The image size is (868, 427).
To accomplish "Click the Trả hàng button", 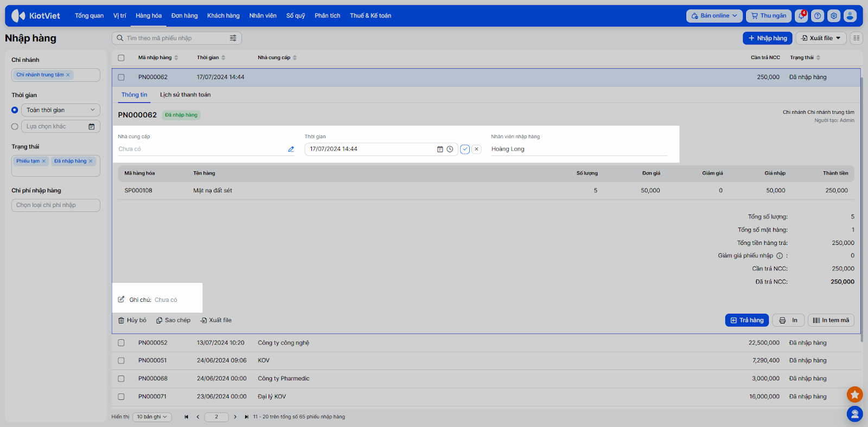I will [x=746, y=320].
